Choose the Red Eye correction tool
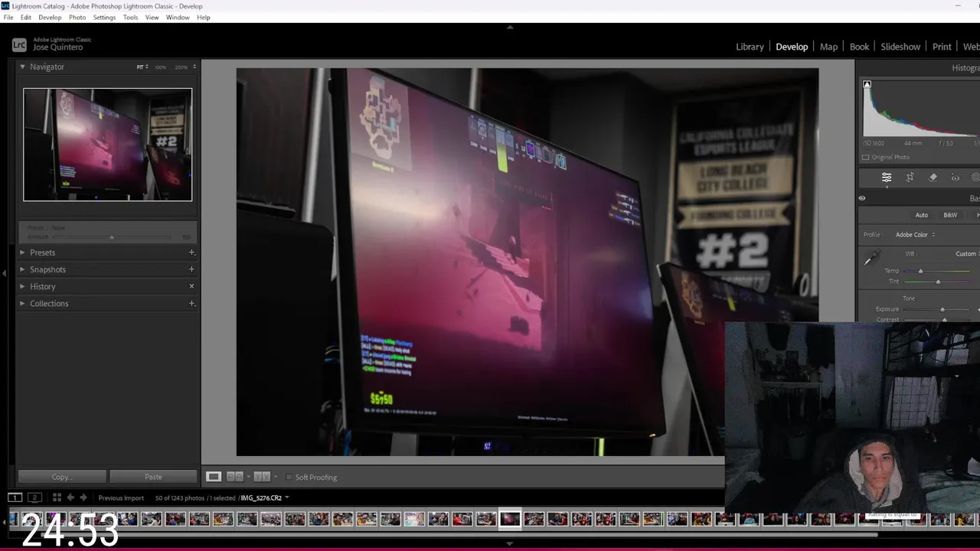980x551 pixels. click(x=955, y=178)
